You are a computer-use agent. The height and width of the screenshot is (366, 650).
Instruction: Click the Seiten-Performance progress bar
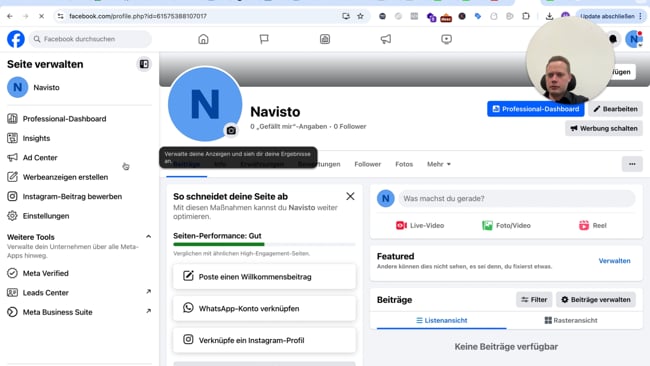click(x=264, y=245)
